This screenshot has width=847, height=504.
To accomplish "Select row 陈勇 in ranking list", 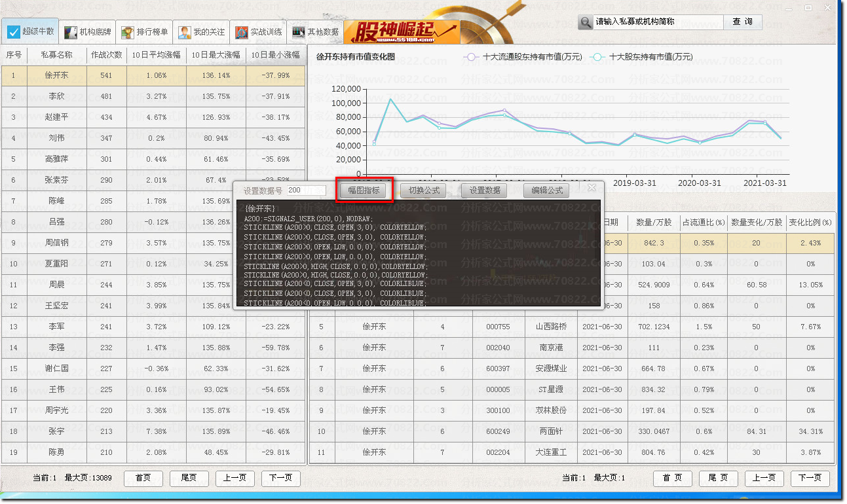I will tap(153, 452).
